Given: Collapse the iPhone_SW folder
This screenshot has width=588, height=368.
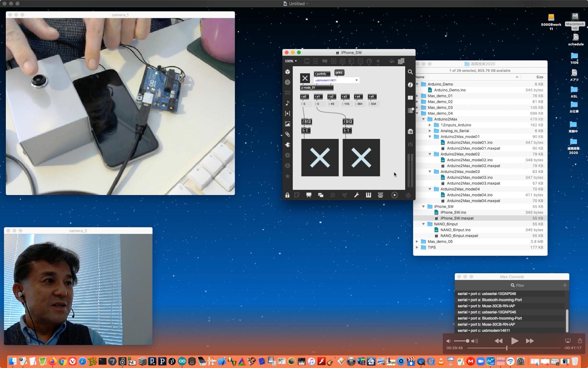Looking at the screenshot, I should (423, 207).
